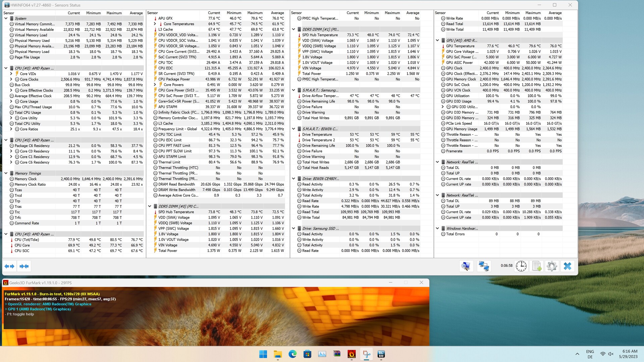644x362 pixels.
Task: Open the clock and date flyout
Action: 628,354
